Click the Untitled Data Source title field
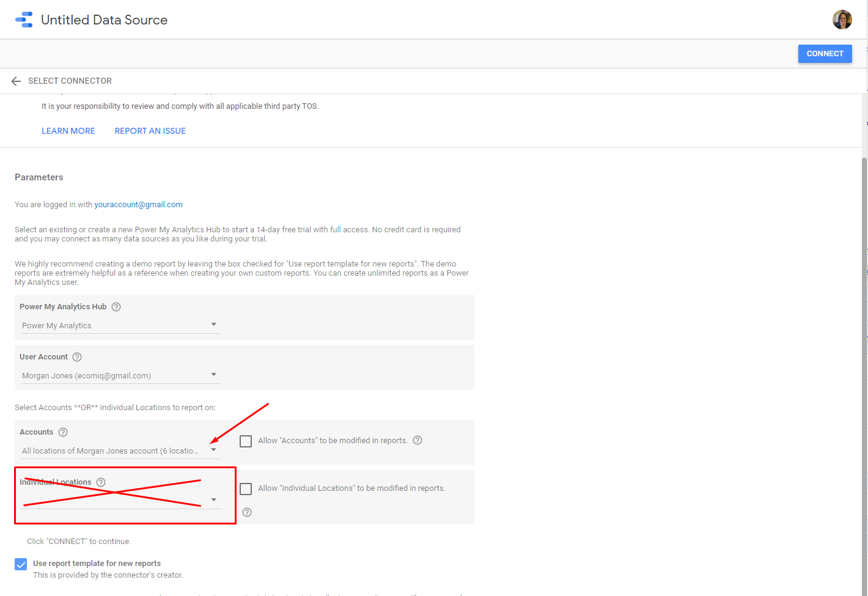Viewport: 868px width, 596px height. [x=105, y=20]
